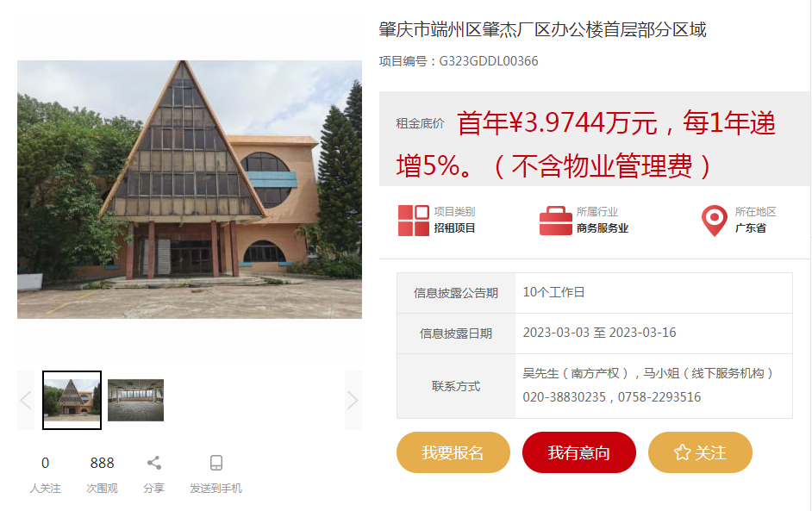Open the main building photo
The image size is (812, 511).
click(190, 190)
